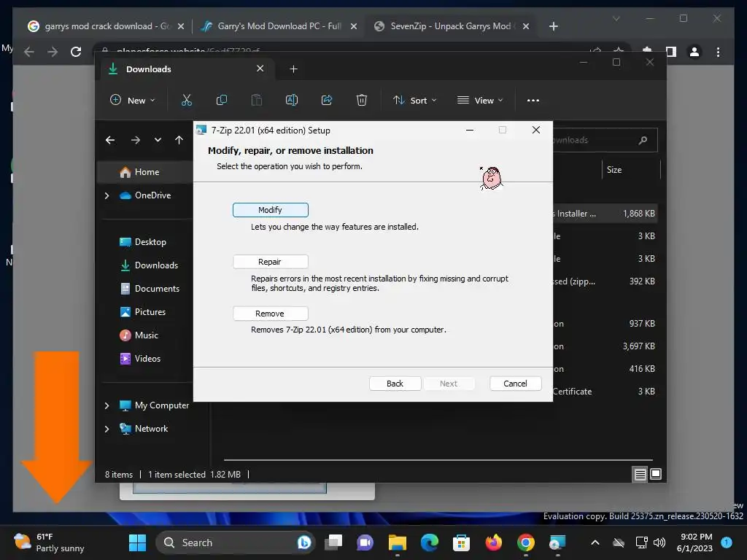Open the Windows Start menu
Image resolution: width=747 pixels, height=560 pixels.
[x=138, y=542]
